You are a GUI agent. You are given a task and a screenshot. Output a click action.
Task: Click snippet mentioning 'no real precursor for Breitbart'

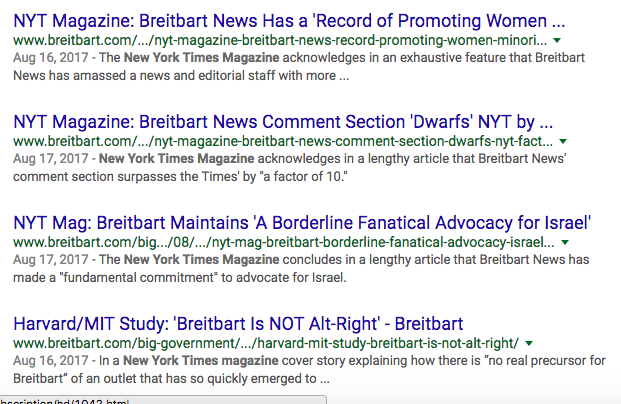click(300, 370)
